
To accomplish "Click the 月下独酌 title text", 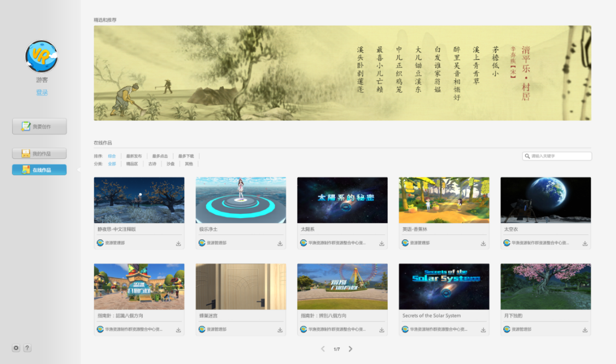I will point(513,315).
